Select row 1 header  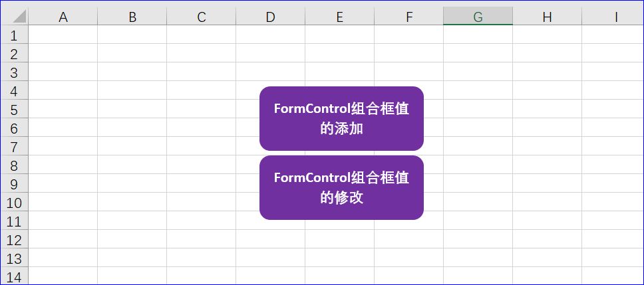click(x=14, y=35)
